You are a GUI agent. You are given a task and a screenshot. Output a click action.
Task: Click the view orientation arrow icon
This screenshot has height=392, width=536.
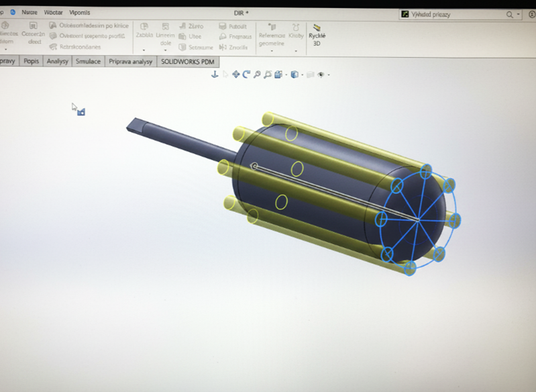pos(215,75)
